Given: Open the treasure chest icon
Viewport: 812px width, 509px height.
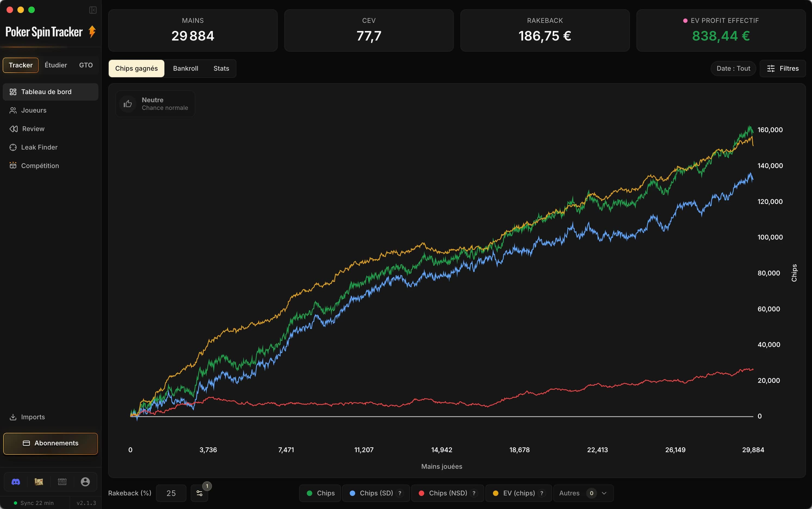Looking at the screenshot, I should pos(62,482).
